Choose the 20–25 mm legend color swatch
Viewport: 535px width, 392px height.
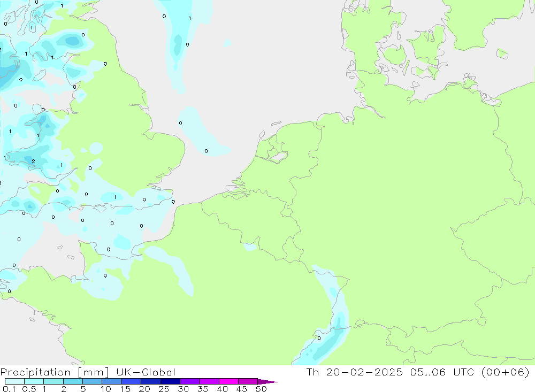151,381
